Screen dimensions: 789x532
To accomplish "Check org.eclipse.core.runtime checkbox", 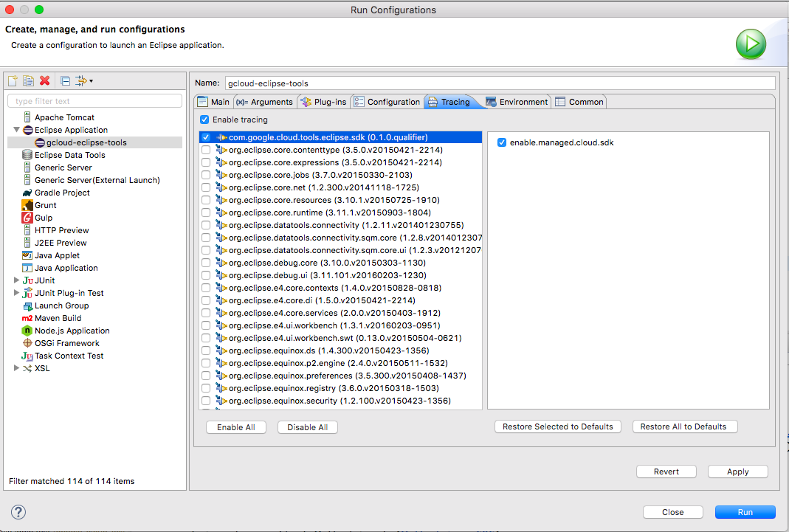I will click(206, 213).
